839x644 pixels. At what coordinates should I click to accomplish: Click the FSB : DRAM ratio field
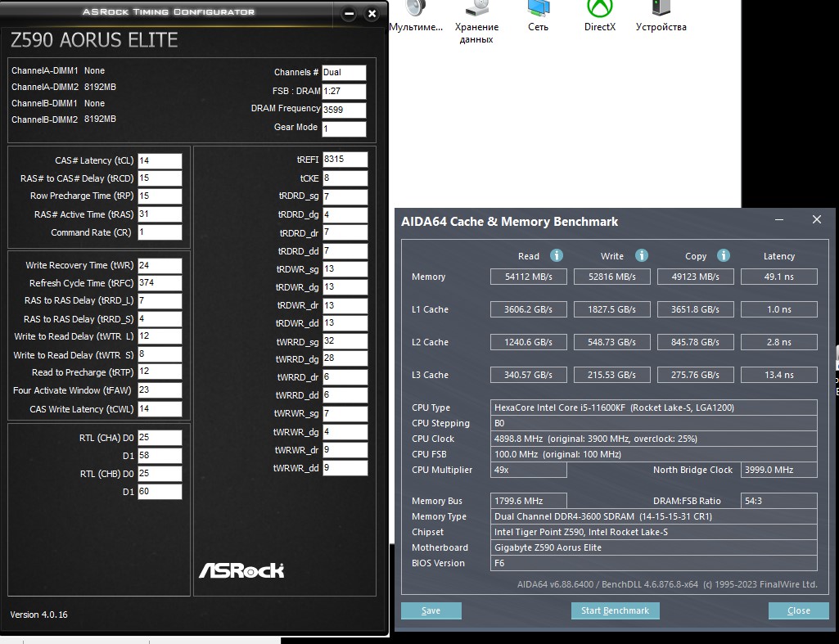(344, 92)
